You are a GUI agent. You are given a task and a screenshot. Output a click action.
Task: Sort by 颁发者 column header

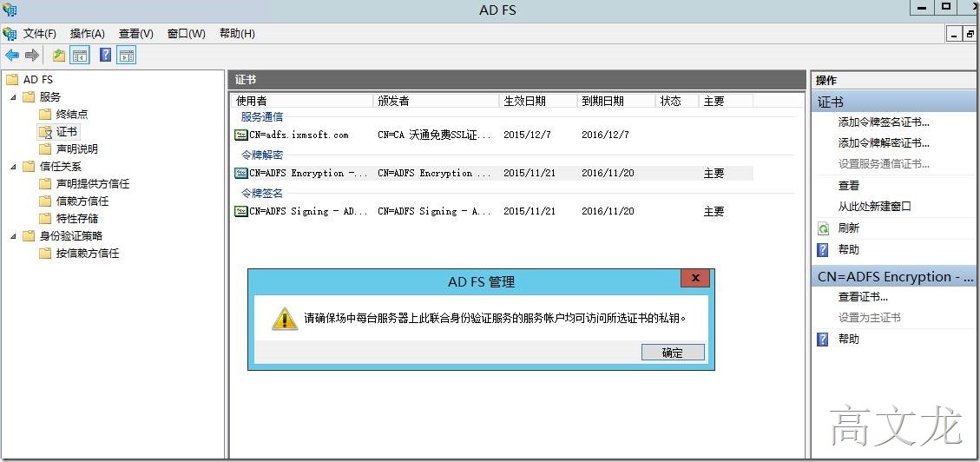click(x=437, y=101)
